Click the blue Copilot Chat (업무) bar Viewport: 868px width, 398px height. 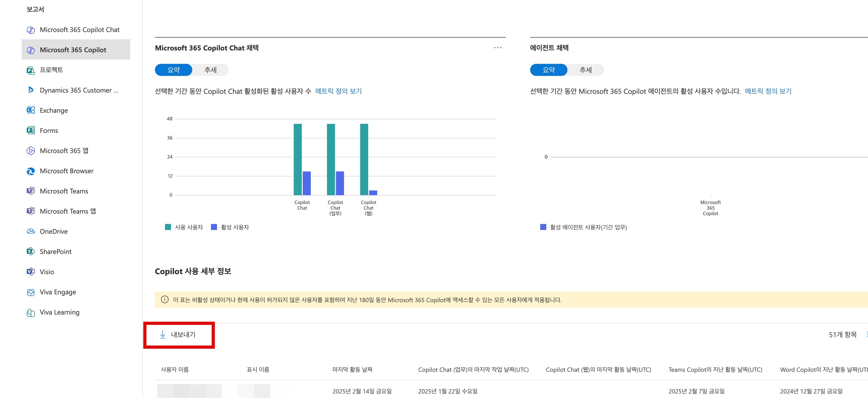pyautogui.click(x=340, y=183)
